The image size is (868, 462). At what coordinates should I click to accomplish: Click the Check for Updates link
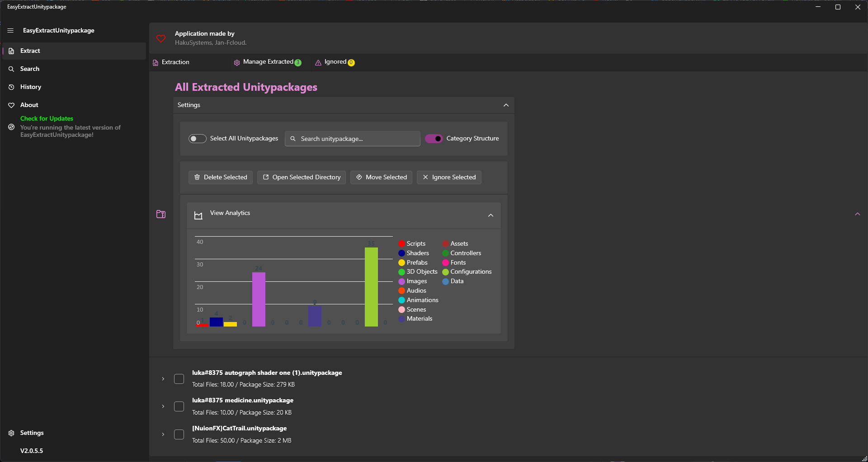click(x=47, y=118)
